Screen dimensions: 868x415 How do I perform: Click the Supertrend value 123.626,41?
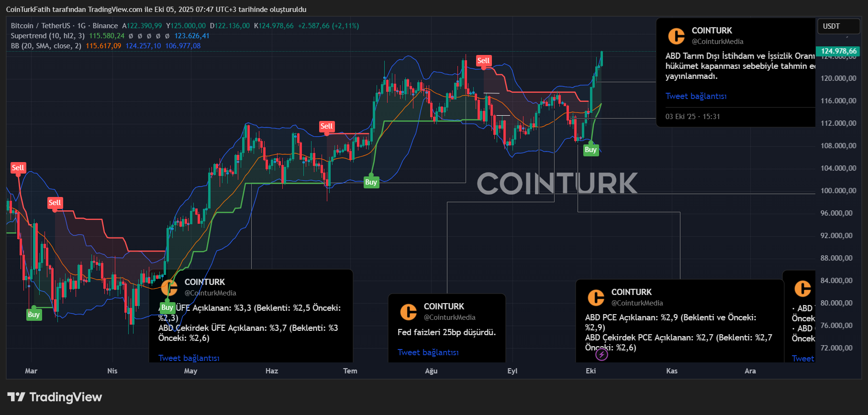[192, 36]
